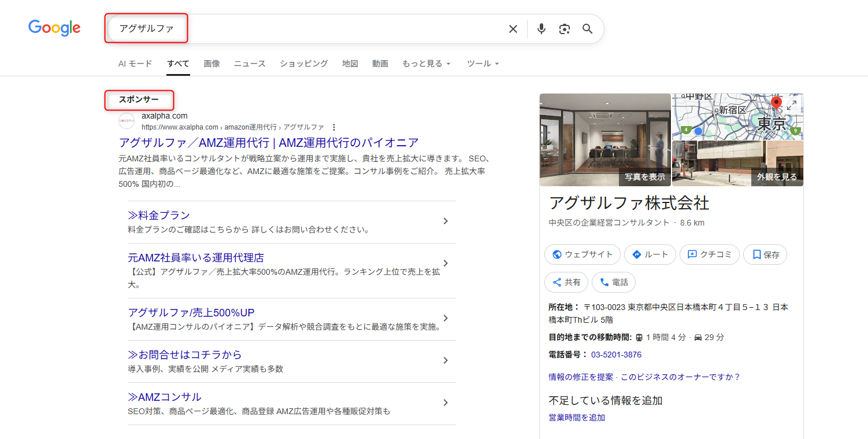Screen dimensions: 868x439
Task: Click the chevron on the 元AMZ社員率いる運用代理店 row
Action: click(x=446, y=263)
